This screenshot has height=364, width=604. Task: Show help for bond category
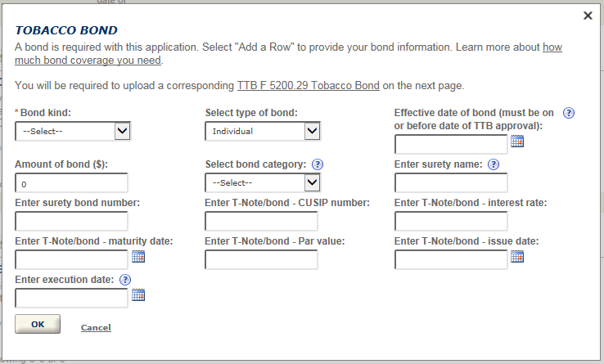318,164
